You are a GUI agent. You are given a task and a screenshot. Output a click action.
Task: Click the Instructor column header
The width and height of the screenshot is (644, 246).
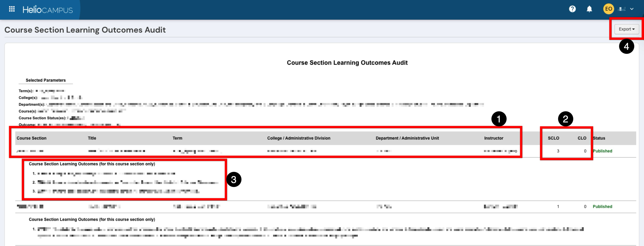click(x=494, y=138)
